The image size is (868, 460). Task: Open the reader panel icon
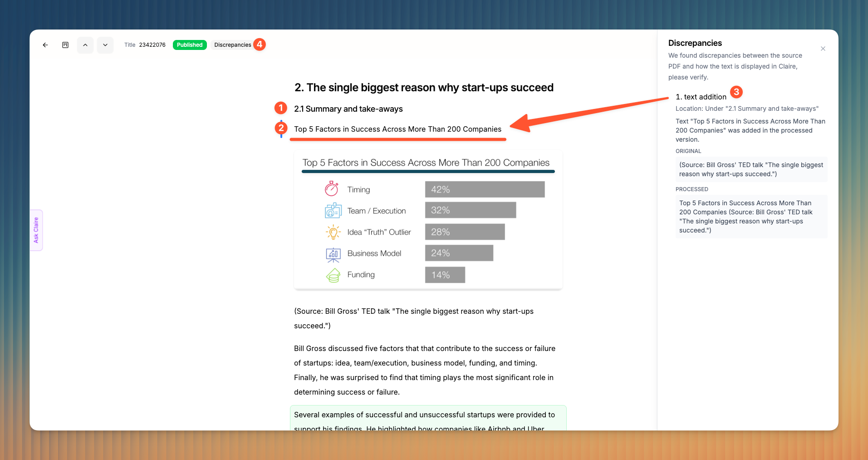tap(65, 45)
